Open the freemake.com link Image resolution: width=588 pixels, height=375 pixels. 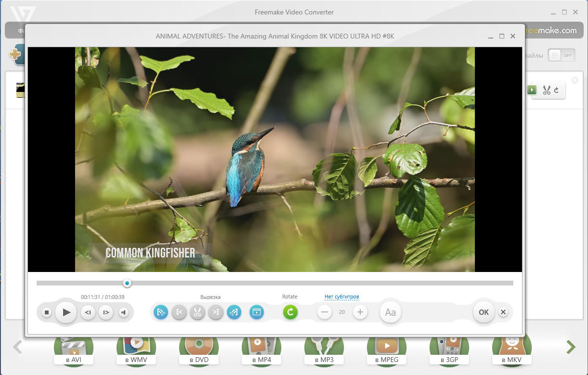[550, 30]
